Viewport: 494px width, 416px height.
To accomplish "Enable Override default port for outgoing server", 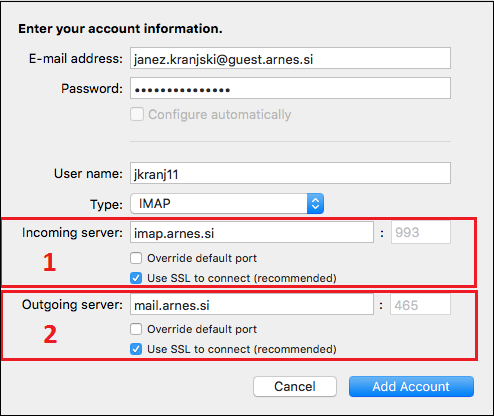I will pyautogui.click(x=136, y=329).
